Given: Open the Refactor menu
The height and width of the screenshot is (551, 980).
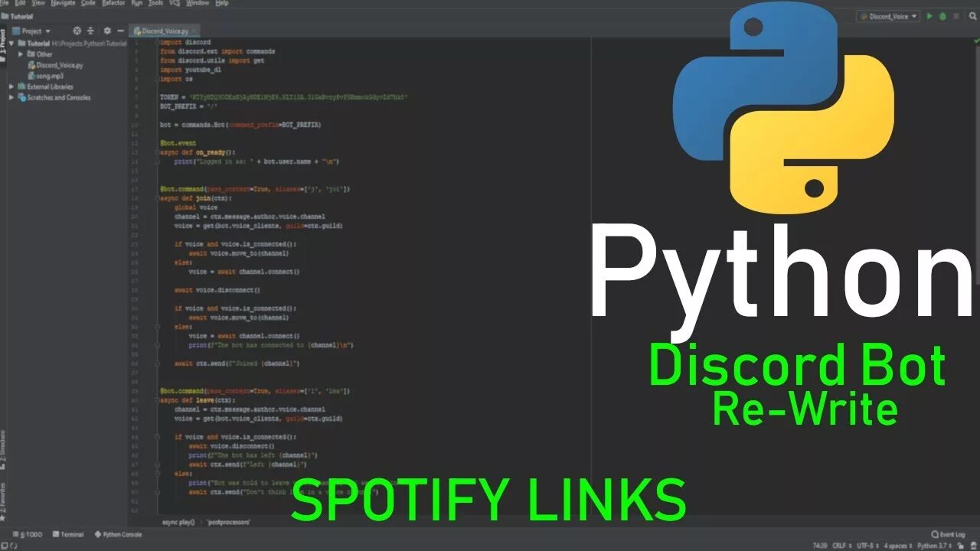Looking at the screenshot, I should click(113, 3).
